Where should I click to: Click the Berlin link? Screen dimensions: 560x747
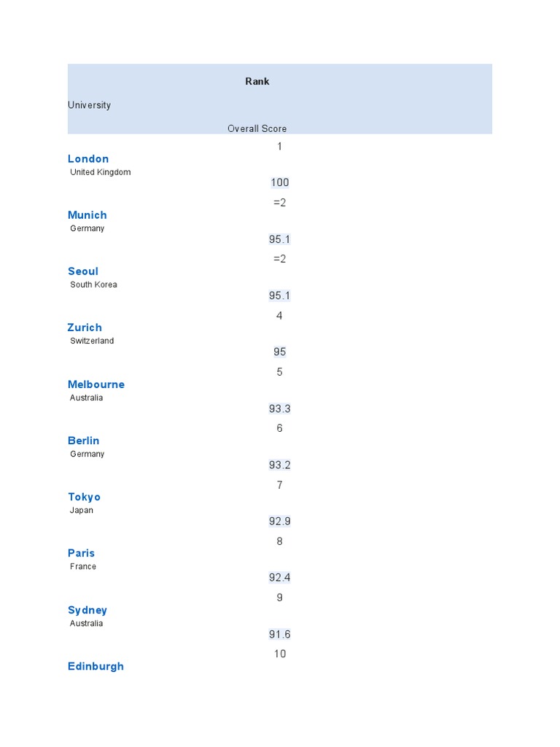pyautogui.click(x=84, y=441)
